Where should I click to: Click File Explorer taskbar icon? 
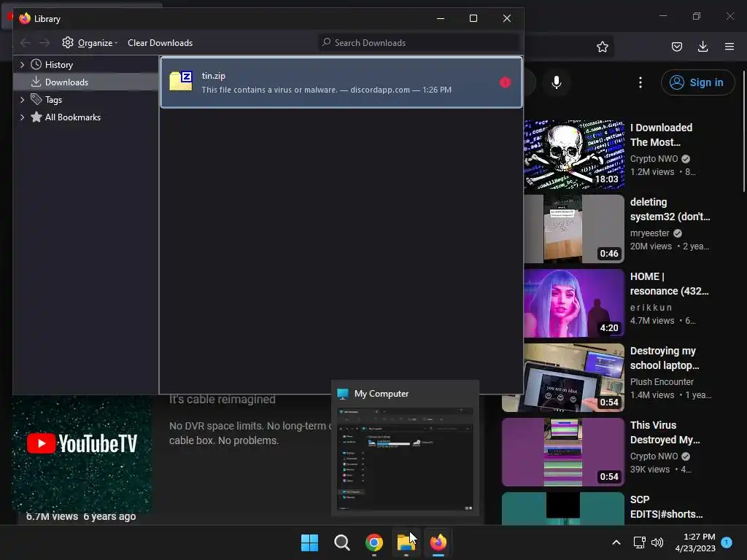pos(406,542)
